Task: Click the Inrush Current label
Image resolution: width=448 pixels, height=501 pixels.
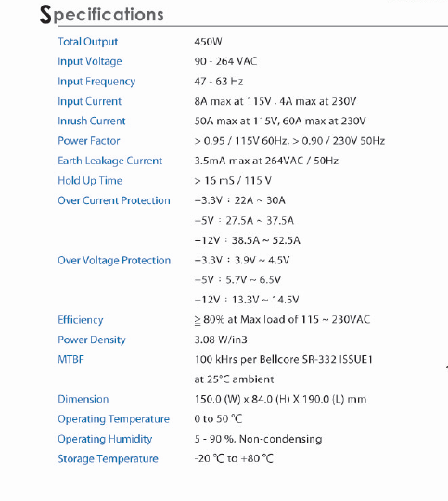Action: (92, 121)
